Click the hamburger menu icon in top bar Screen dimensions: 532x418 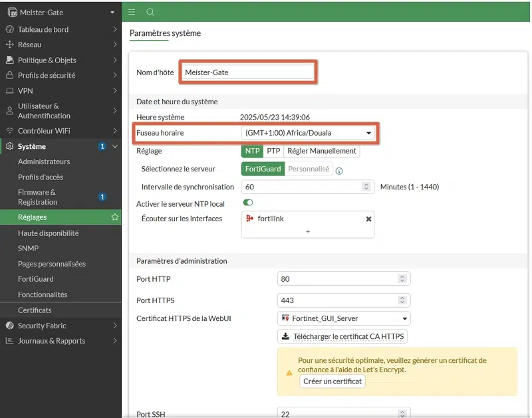click(x=132, y=12)
